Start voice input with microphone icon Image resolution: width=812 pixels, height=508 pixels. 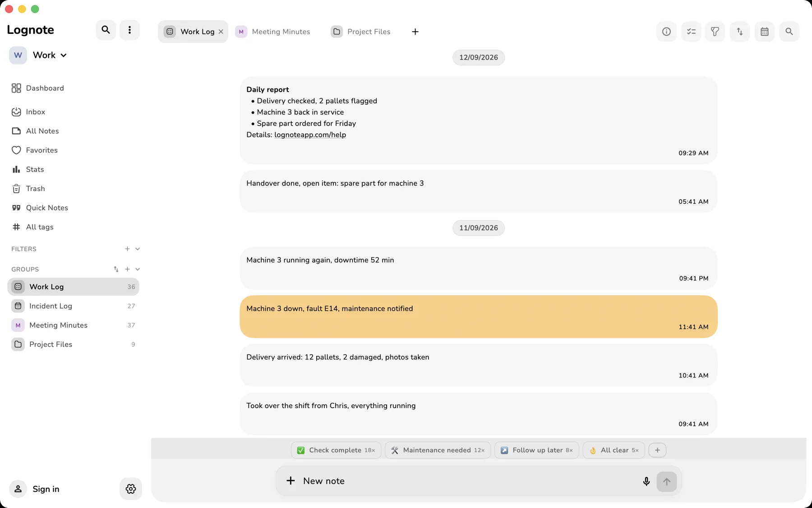tap(646, 481)
